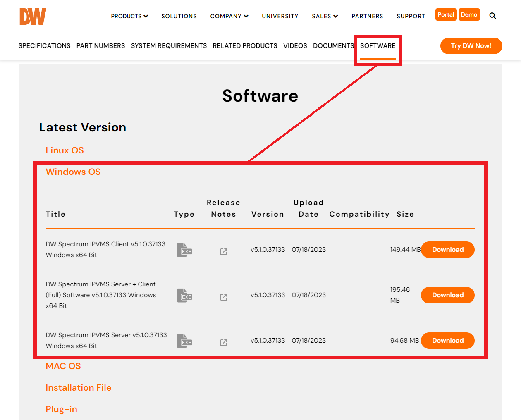The width and height of the screenshot is (521, 420).
Task: Click EXE file icon for IPVMS Server row
Action: tap(185, 341)
